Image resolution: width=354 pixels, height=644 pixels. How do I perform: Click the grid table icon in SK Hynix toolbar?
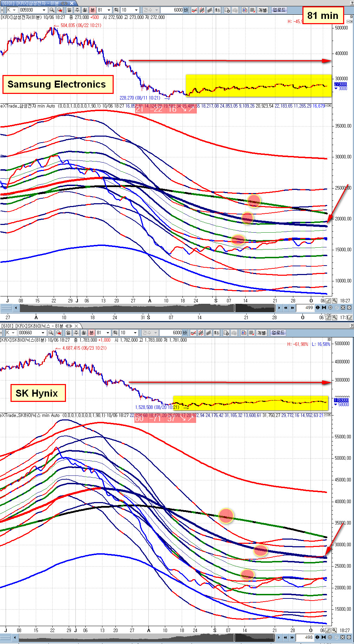tap(252, 333)
